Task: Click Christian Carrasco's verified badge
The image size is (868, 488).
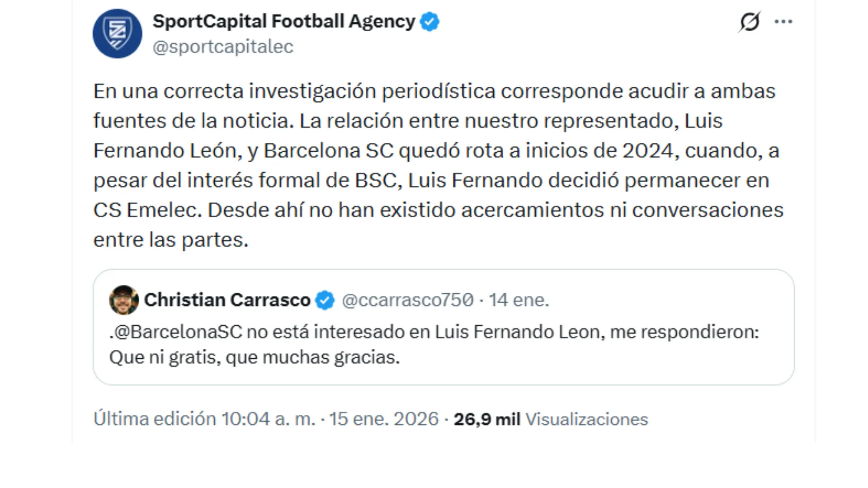Action: (325, 299)
